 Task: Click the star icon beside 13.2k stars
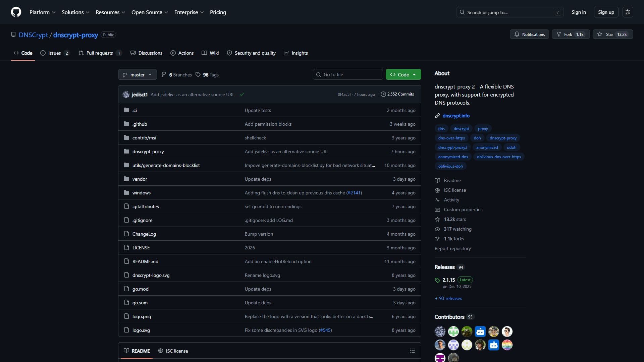(x=437, y=219)
